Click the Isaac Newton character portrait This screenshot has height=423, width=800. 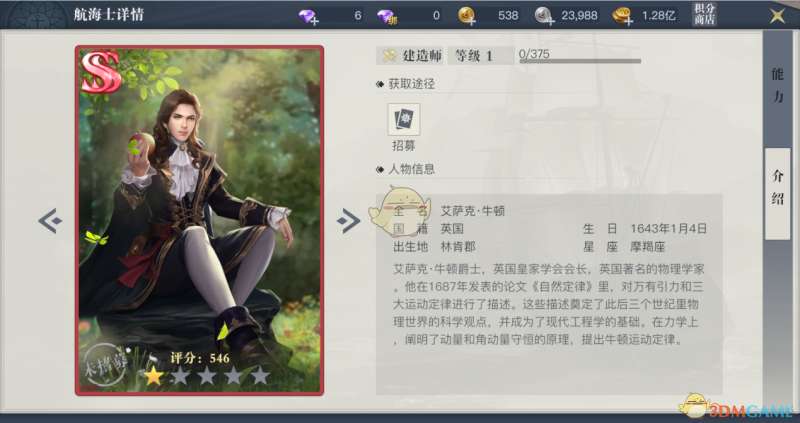tap(199, 220)
